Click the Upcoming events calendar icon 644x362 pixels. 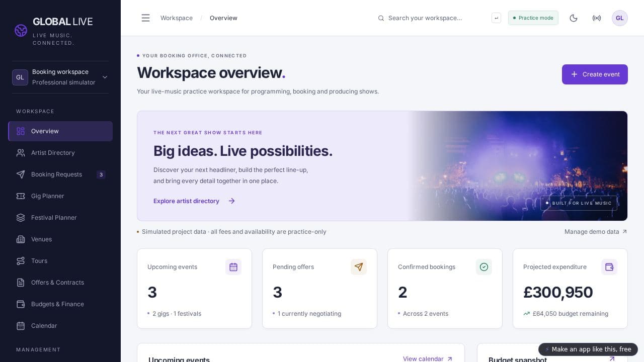click(233, 267)
